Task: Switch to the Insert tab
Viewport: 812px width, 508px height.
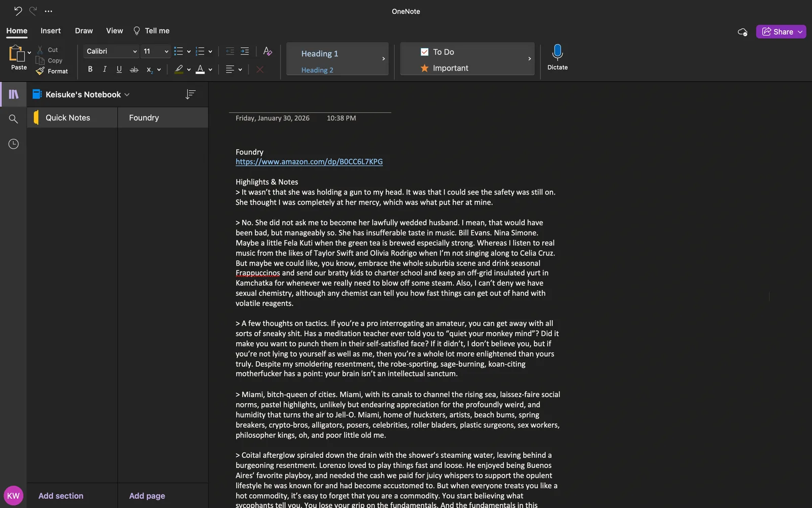Action: tap(51, 30)
